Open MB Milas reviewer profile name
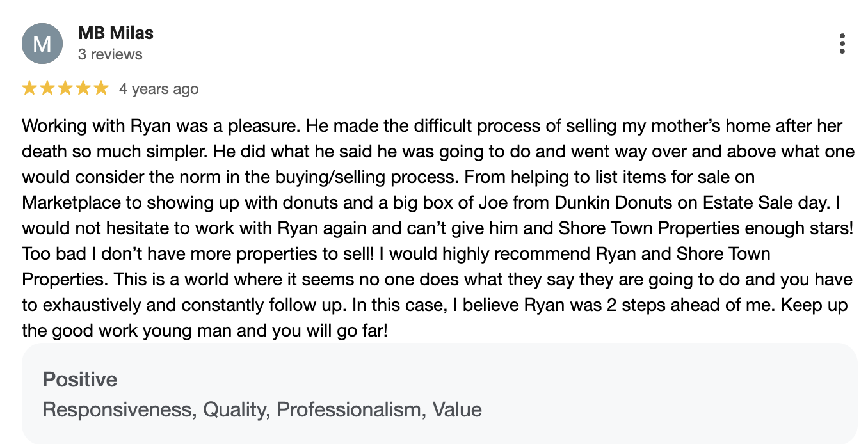The height and width of the screenshot is (444, 868). pos(116,33)
